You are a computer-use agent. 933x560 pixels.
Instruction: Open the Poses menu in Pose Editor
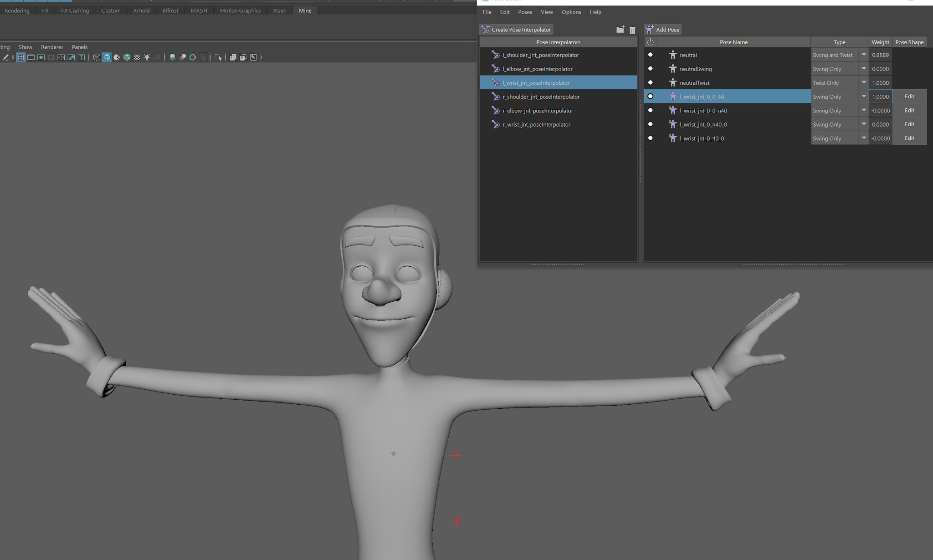click(525, 12)
